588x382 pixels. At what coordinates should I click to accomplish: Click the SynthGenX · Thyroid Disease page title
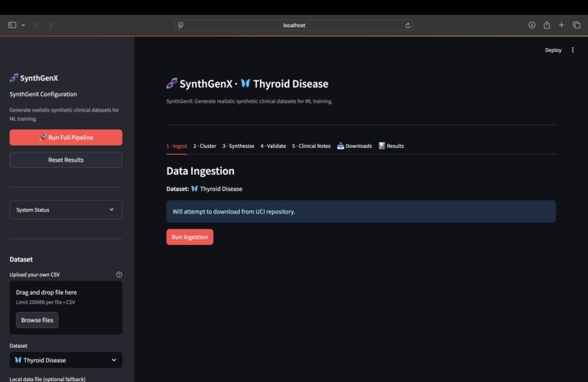tap(247, 84)
